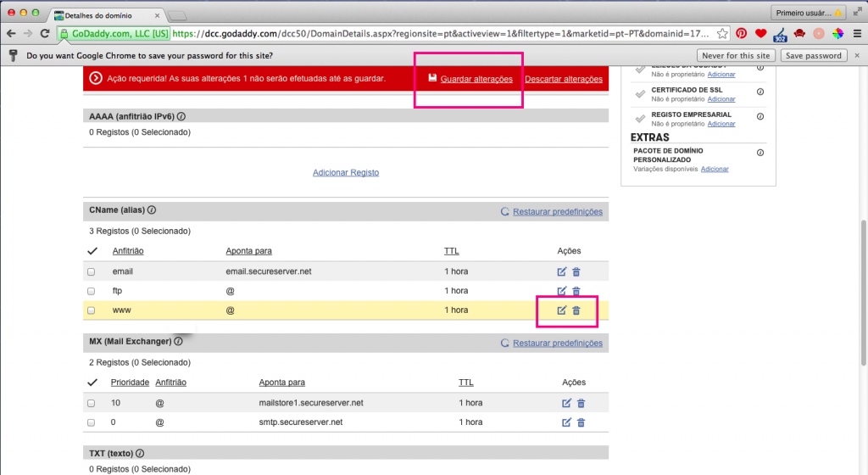Tick the checkbox for priority 10 MX record

92,404
